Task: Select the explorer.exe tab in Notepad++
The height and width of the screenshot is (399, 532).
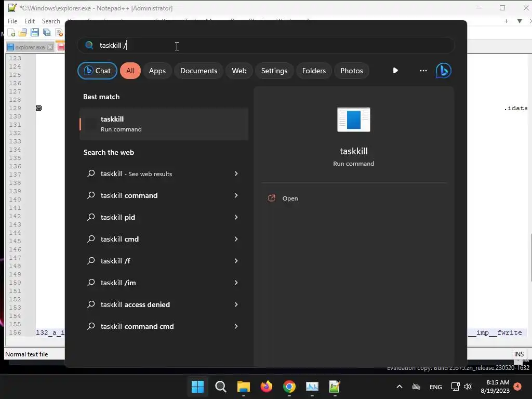Action: (30, 47)
